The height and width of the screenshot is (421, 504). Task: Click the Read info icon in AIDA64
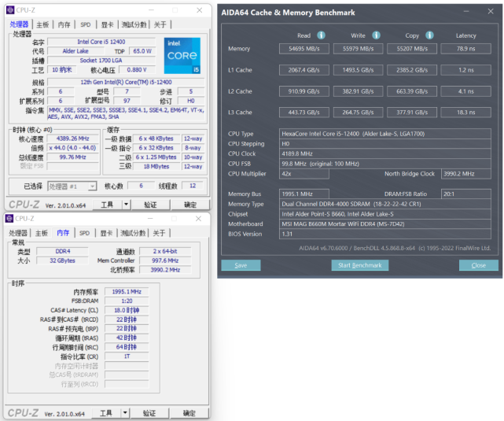point(321,35)
